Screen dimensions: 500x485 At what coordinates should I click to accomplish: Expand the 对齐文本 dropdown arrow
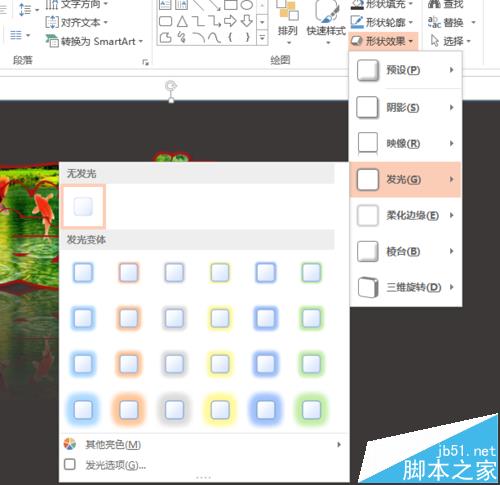tap(106, 23)
